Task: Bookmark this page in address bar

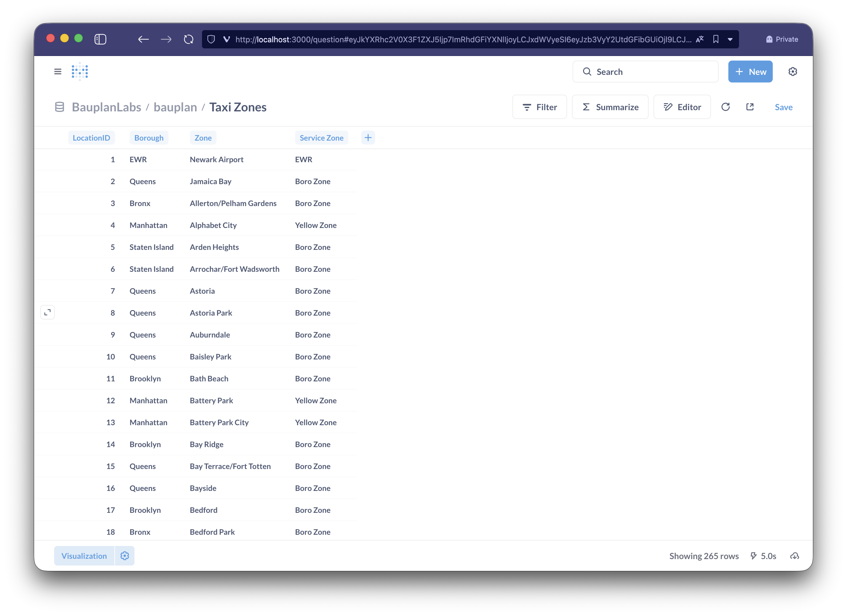Action: (x=716, y=39)
